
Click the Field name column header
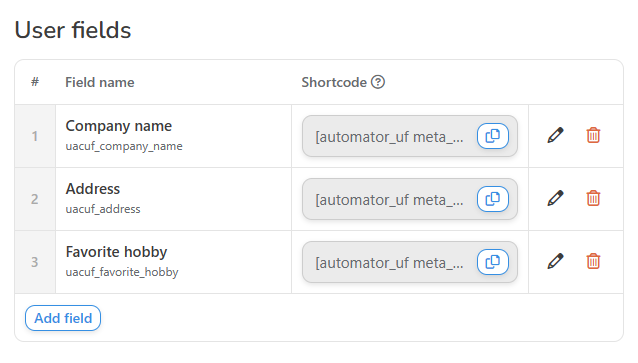tap(100, 83)
